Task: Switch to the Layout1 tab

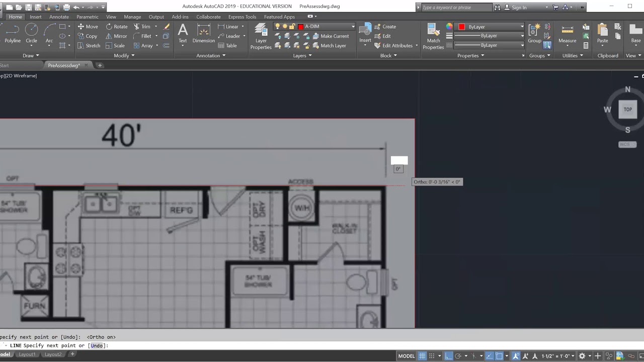Action: 27,354
